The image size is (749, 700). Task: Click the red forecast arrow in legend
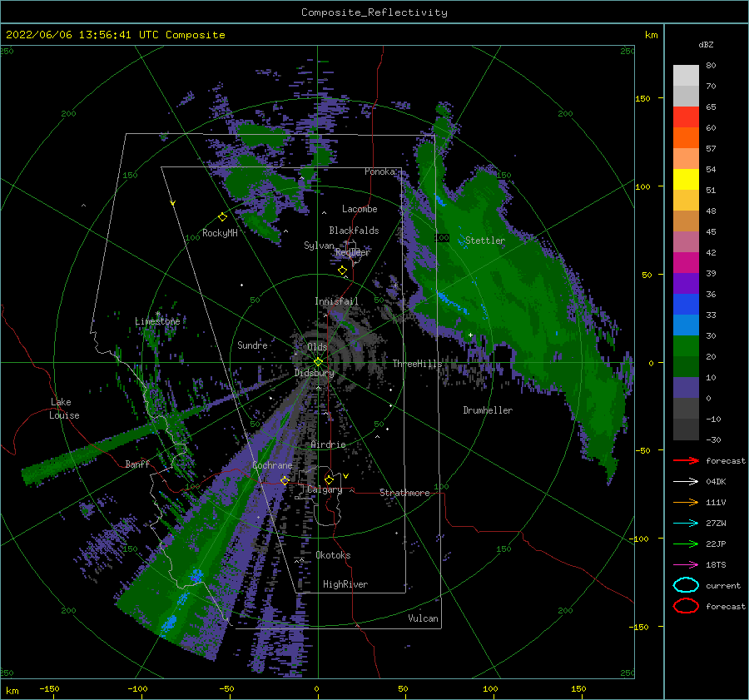tap(686, 460)
